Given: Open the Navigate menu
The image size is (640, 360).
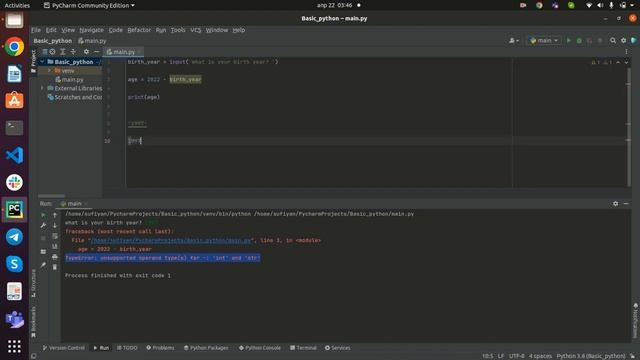Looking at the screenshot, I should [91, 30].
